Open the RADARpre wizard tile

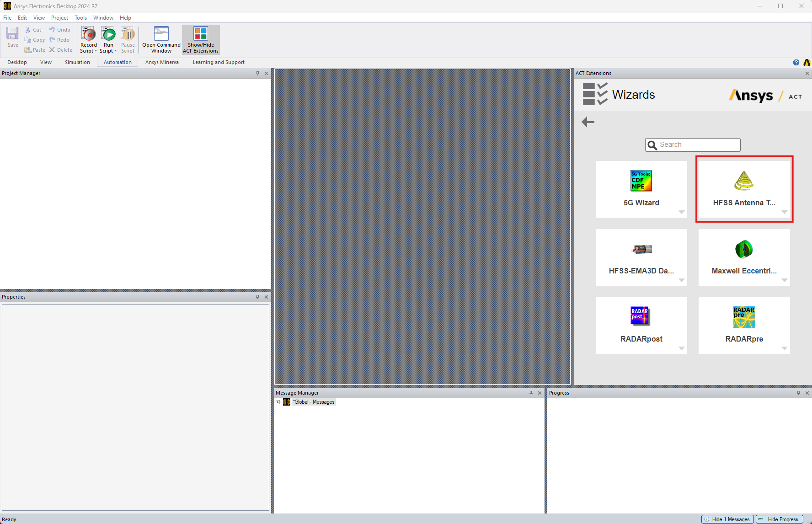point(744,326)
